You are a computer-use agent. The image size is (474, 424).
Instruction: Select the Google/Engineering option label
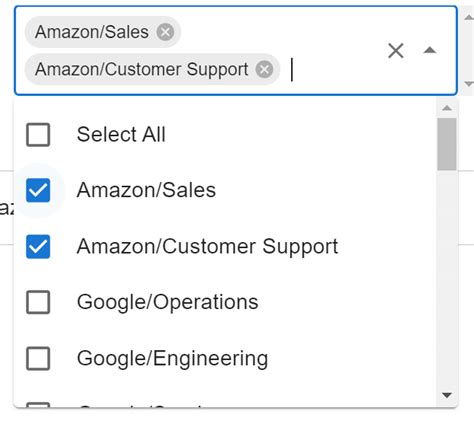(172, 359)
